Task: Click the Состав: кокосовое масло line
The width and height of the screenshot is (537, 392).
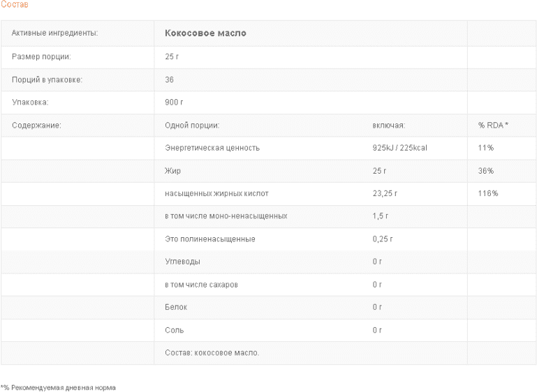Action: coord(212,353)
